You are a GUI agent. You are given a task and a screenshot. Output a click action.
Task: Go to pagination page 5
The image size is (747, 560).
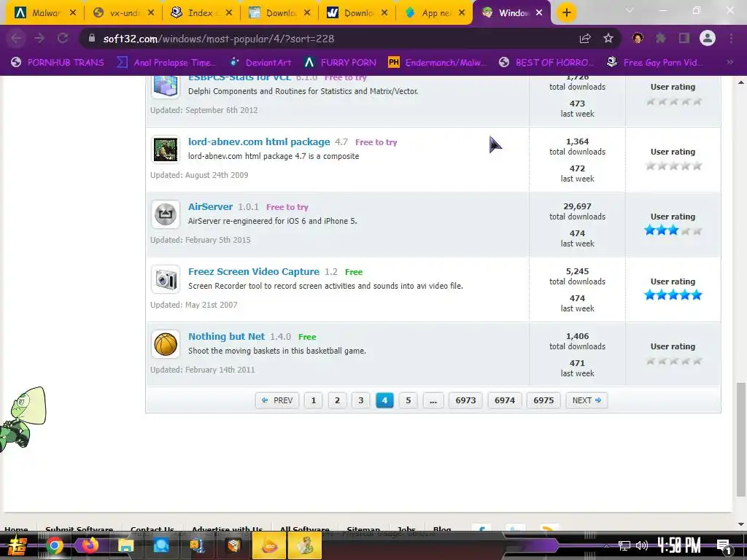tap(409, 400)
